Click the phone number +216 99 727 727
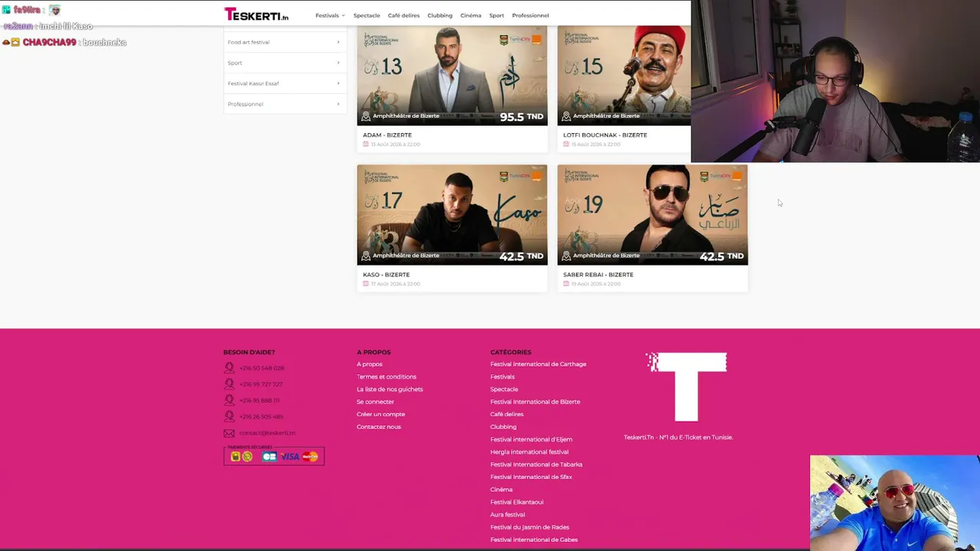Screen dimensions: 980x551 (x=260, y=384)
